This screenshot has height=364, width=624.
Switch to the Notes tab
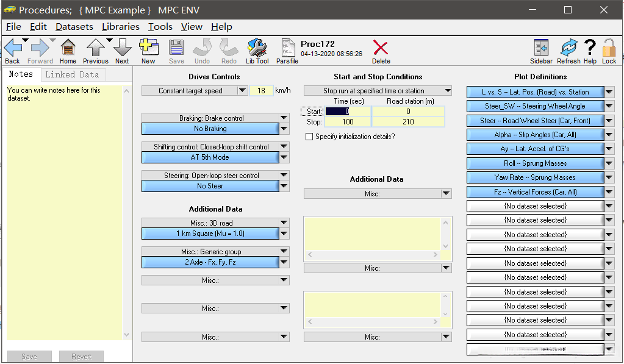coord(21,74)
